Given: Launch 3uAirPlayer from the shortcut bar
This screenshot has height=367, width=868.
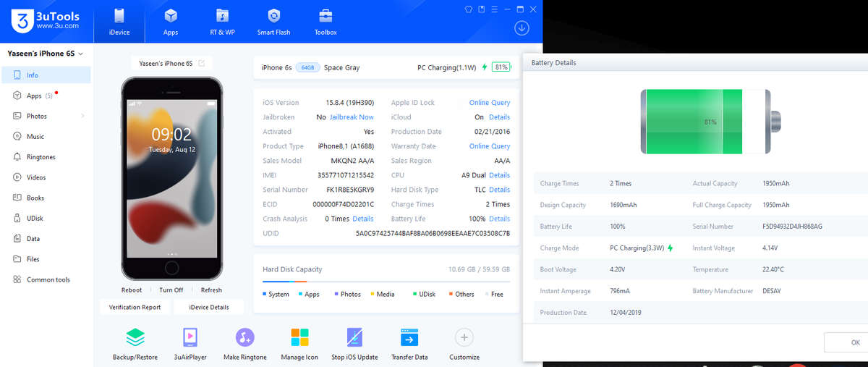Looking at the screenshot, I should (x=190, y=338).
